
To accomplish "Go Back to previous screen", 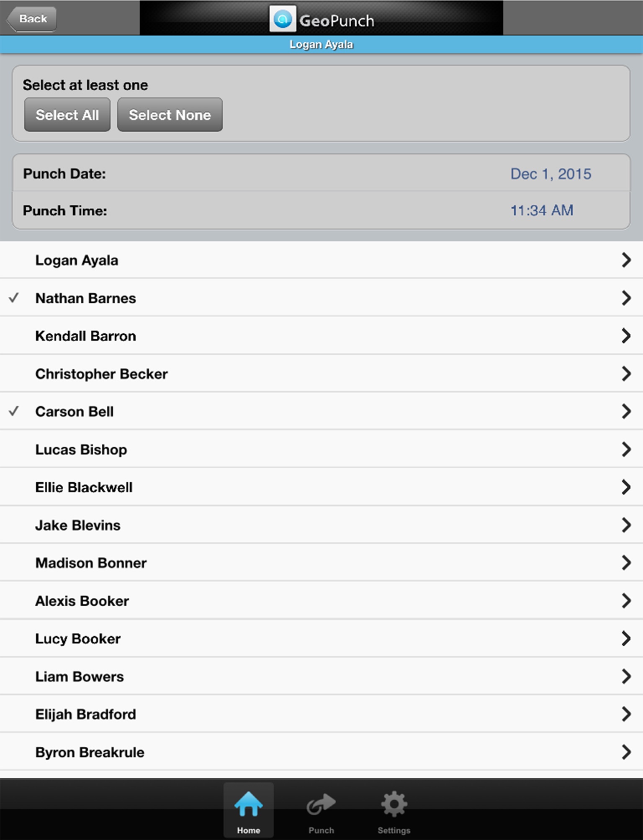I will (32, 19).
